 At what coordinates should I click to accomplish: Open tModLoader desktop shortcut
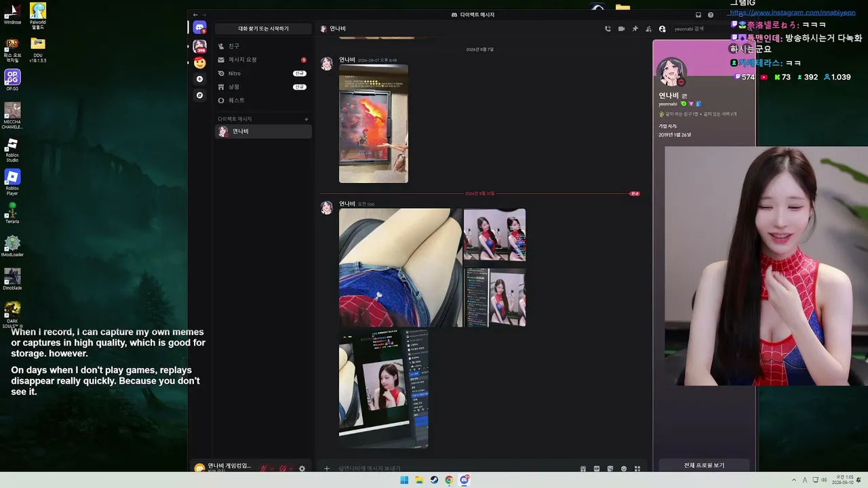pyautogui.click(x=12, y=247)
